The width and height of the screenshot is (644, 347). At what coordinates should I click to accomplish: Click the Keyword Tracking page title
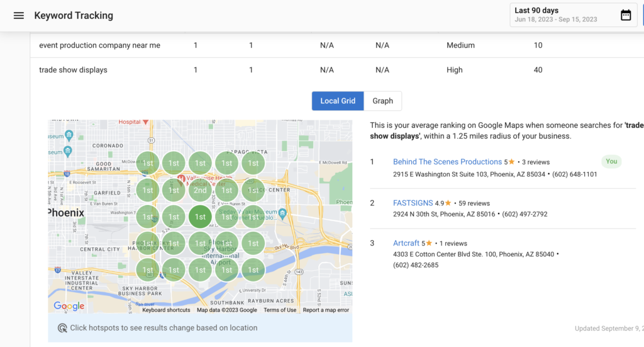coord(74,16)
